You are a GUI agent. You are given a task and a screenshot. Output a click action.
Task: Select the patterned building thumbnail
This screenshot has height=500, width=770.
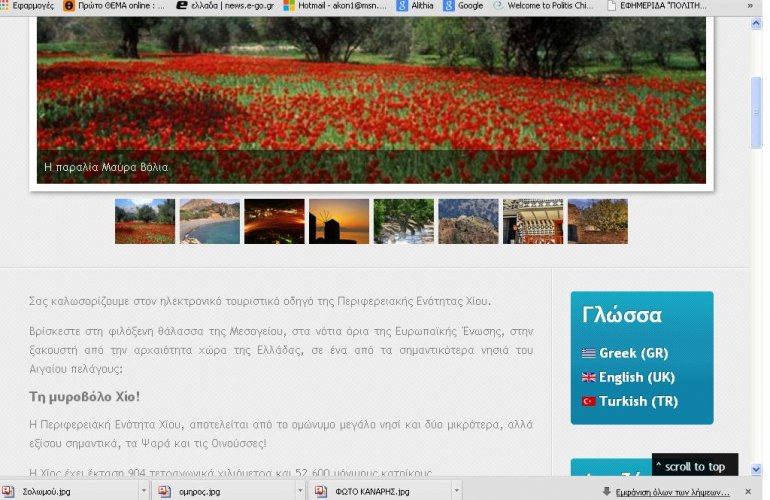tap(533, 222)
